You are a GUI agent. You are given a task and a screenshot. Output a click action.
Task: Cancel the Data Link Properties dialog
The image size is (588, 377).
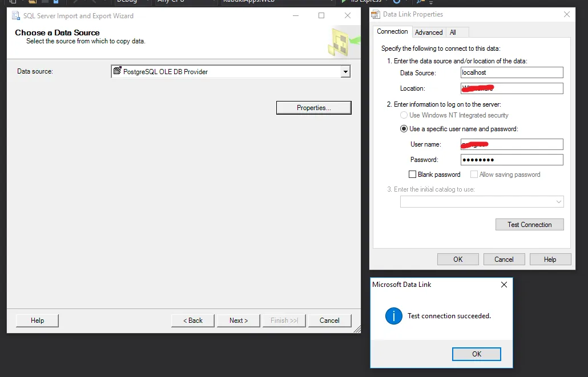pos(504,260)
